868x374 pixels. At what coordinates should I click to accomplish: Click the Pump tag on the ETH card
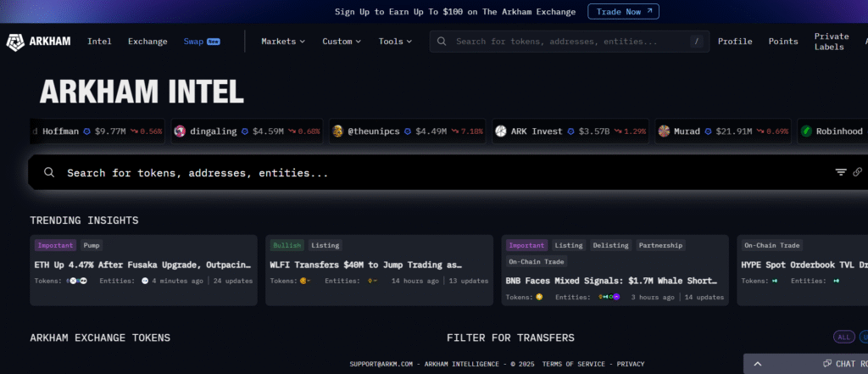pyautogui.click(x=92, y=245)
